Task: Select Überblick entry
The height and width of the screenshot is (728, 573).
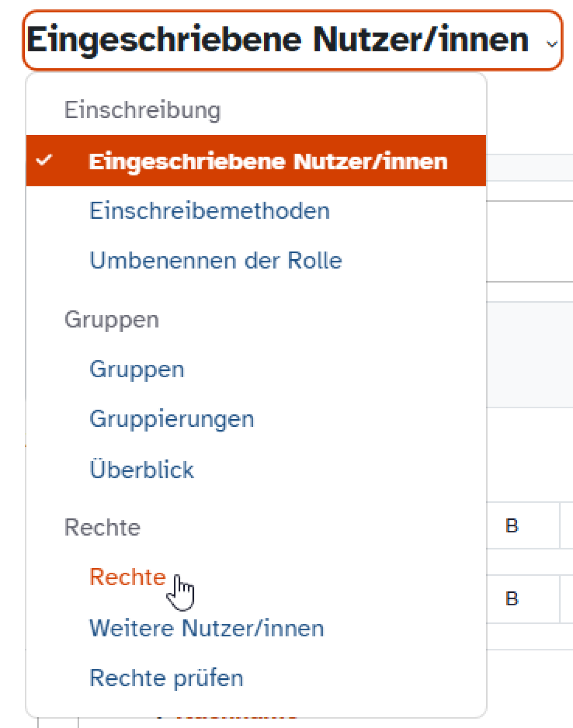Action: pos(142,469)
